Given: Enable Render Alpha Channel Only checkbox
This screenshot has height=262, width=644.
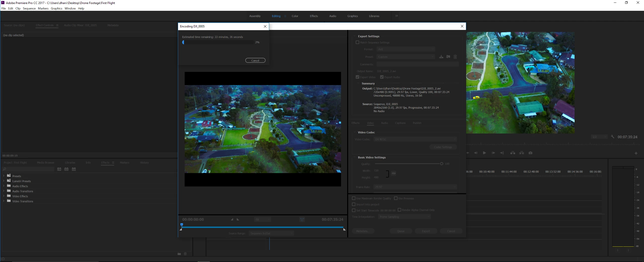Looking at the screenshot, I should tap(399, 210).
